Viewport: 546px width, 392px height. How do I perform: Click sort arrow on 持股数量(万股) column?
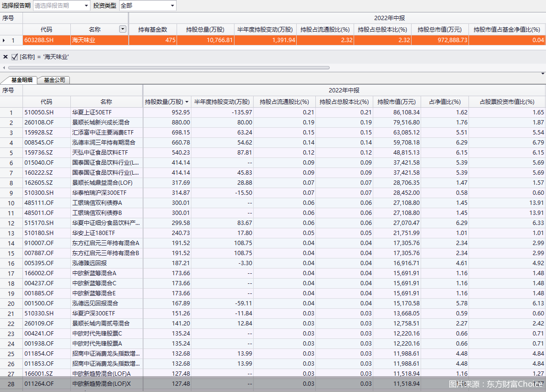187,102
